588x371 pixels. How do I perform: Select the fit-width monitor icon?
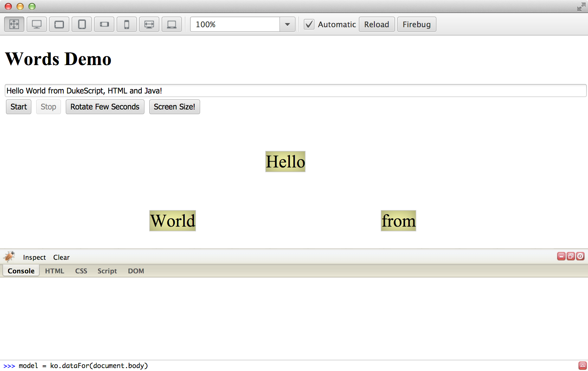(x=149, y=24)
